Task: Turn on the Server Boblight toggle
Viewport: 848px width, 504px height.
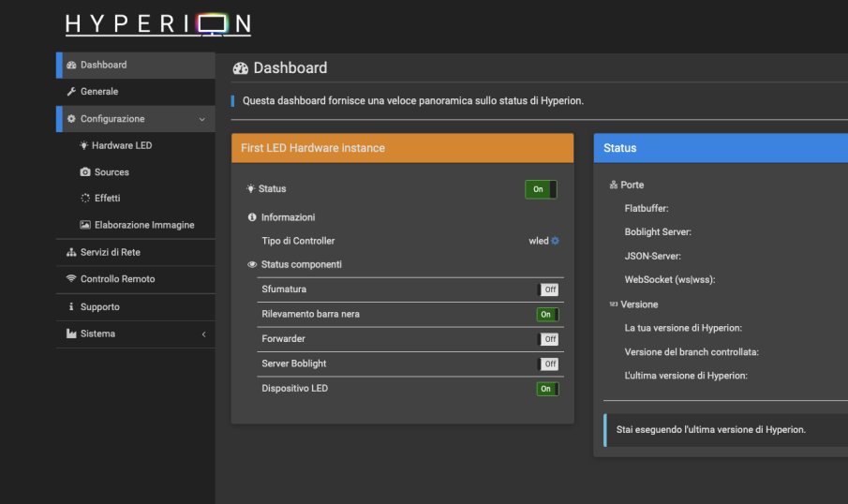Action: pos(548,363)
